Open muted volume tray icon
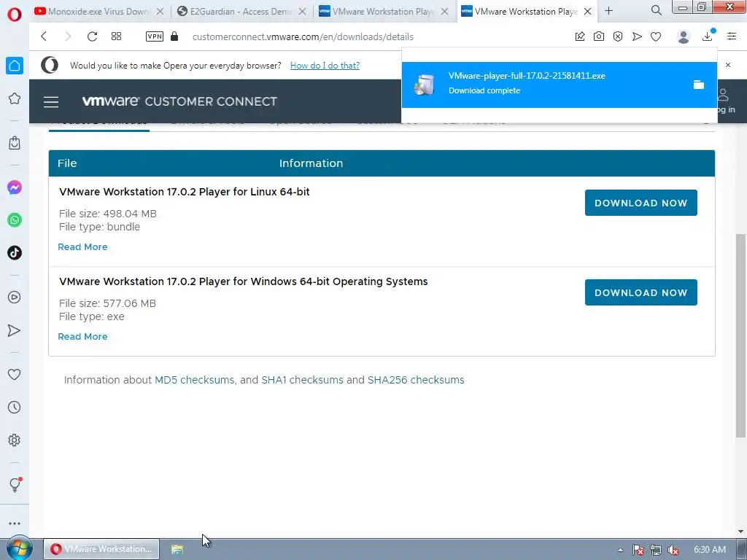This screenshot has width=747, height=560. (673, 550)
